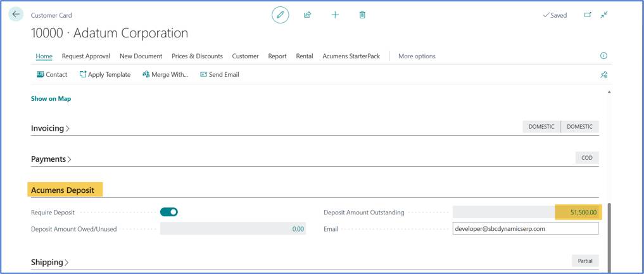Click the scrollbar up arrow
644x274 pixels.
click(609, 92)
